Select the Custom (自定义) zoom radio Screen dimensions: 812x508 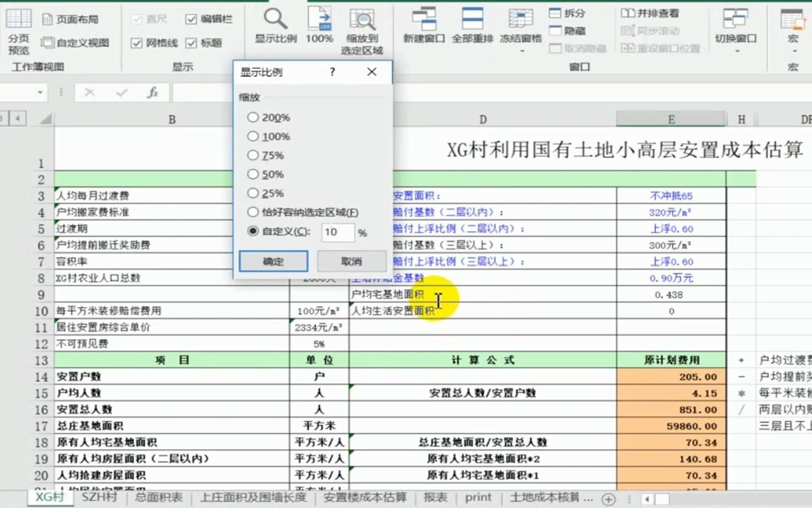253,231
